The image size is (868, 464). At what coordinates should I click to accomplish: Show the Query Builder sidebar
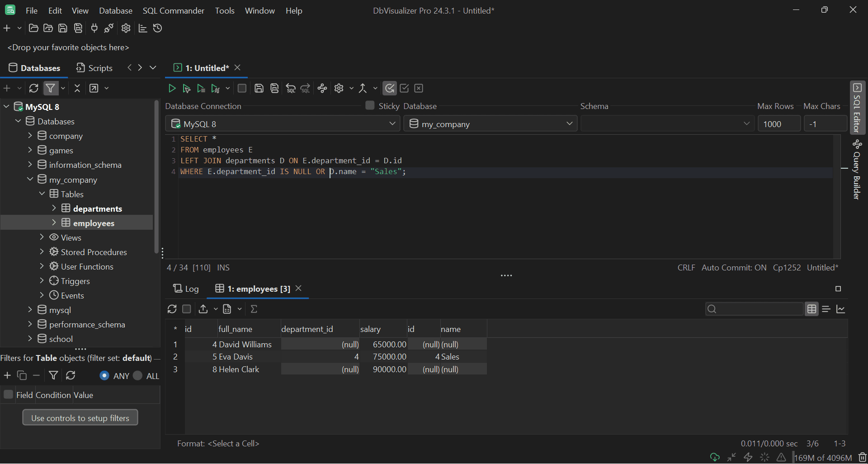click(x=858, y=172)
